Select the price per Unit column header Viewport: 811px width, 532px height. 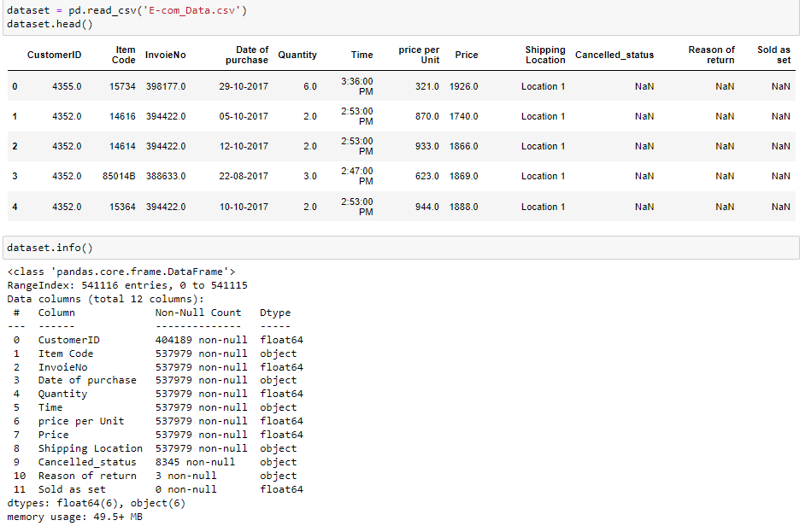(419, 55)
